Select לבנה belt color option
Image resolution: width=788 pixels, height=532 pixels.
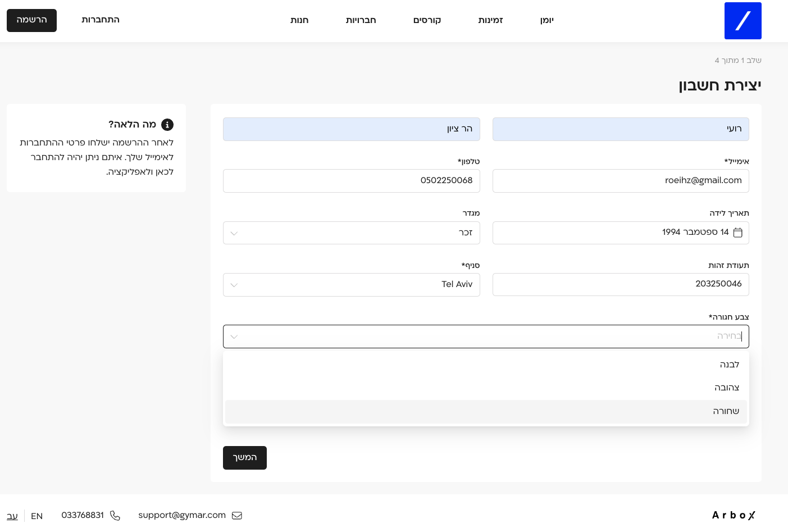click(x=486, y=365)
